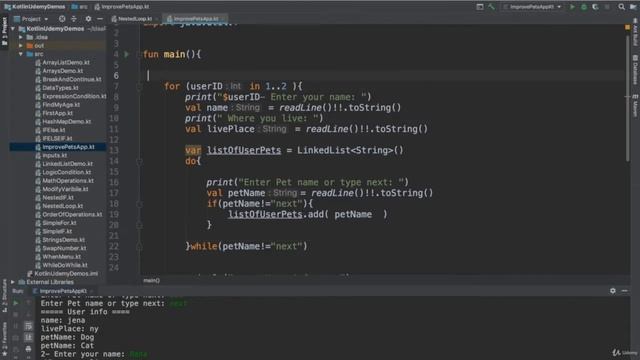Open the Structure tool window side tab

pyautogui.click(x=4, y=296)
